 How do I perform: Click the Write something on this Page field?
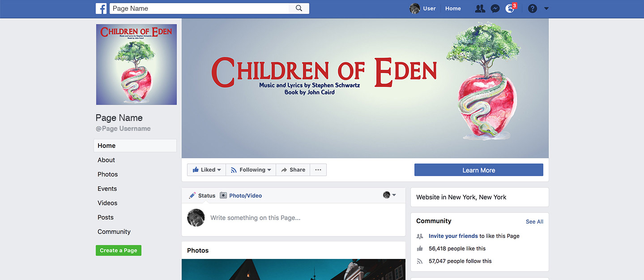point(304,218)
